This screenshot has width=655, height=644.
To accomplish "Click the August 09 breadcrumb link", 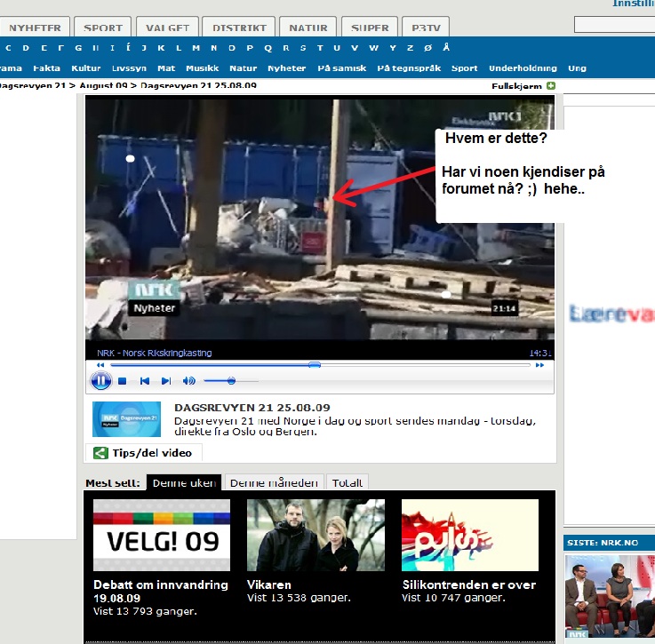I will [103, 85].
